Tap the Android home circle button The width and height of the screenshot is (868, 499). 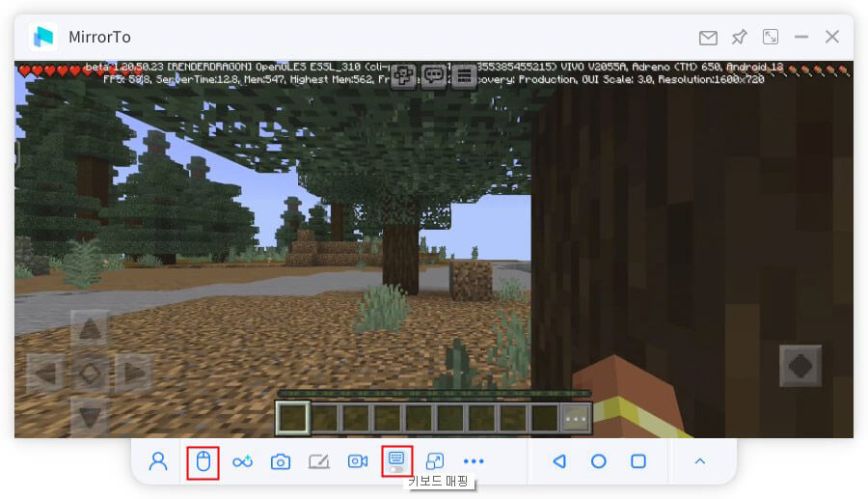pos(598,461)
